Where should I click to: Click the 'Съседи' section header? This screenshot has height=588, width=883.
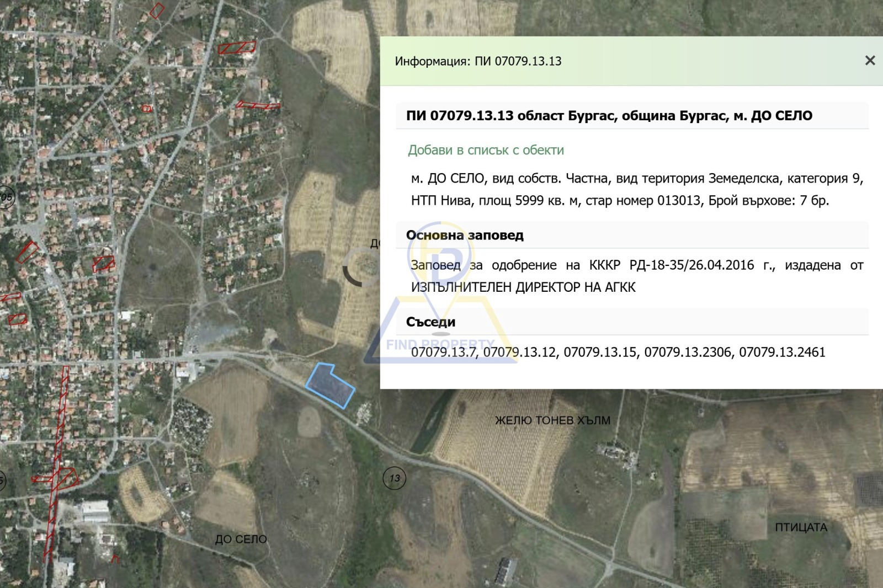pos(430,322)
